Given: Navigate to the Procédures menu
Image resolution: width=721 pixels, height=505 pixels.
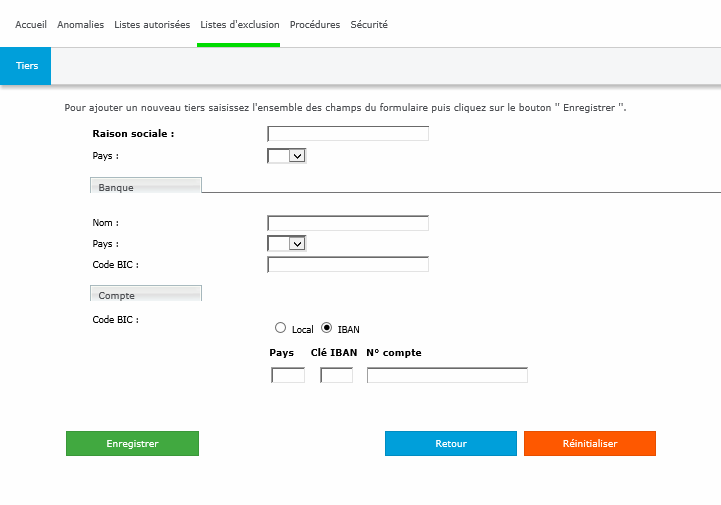Looking at the screenshot, I should 314,24.
